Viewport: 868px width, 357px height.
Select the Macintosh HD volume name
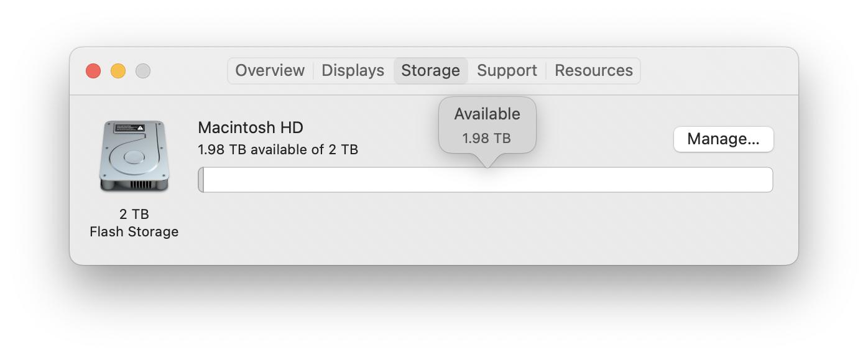point(251,127)
